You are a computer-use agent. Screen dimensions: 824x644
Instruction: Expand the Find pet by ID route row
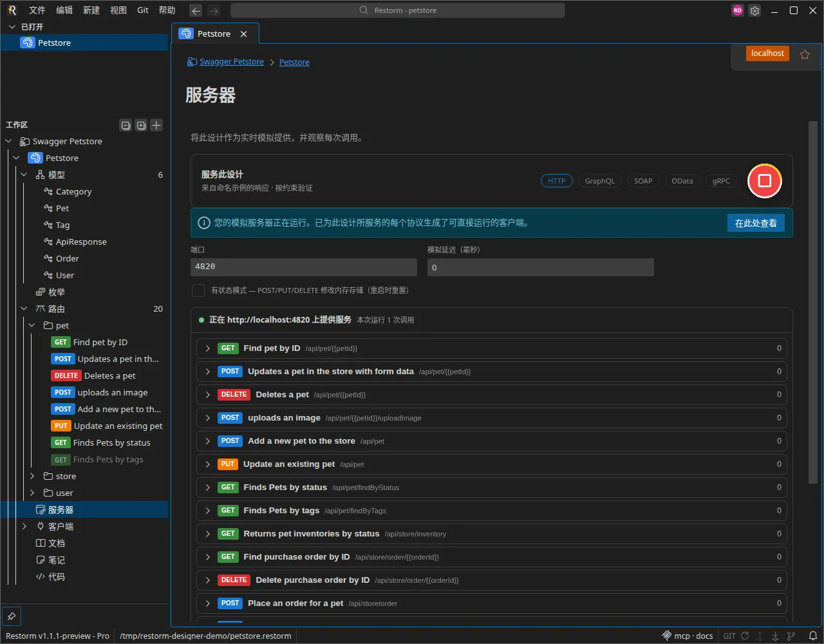[x=208, y=348]
